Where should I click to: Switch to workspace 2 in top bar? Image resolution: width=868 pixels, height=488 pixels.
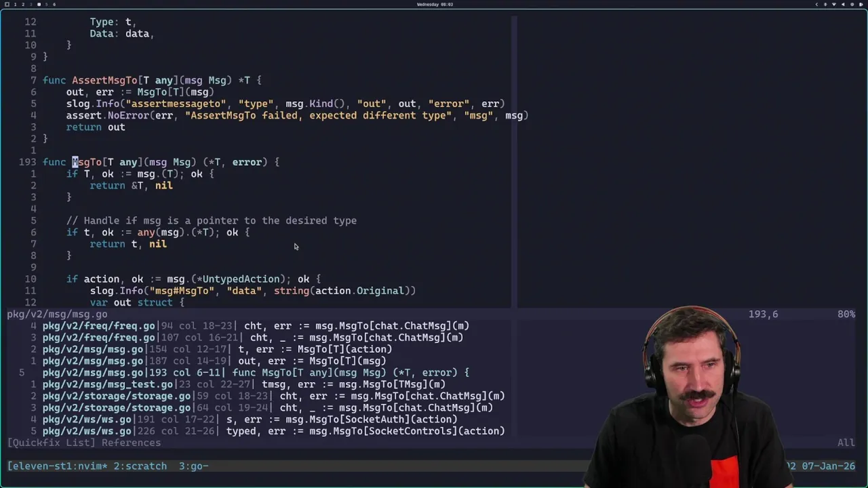pos(23,4)
